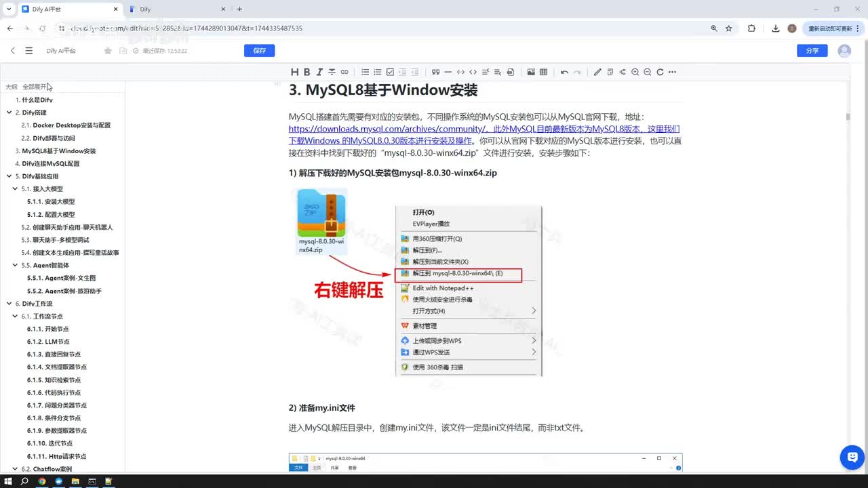Collapse the 2. Dify搭建 outline section

click(x=9, y=113)
